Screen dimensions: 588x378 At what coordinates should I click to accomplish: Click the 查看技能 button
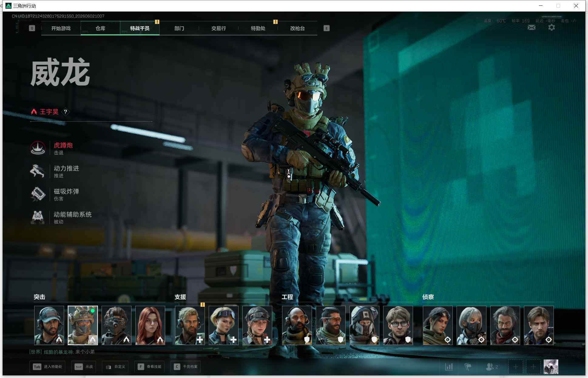coord(149,367)
